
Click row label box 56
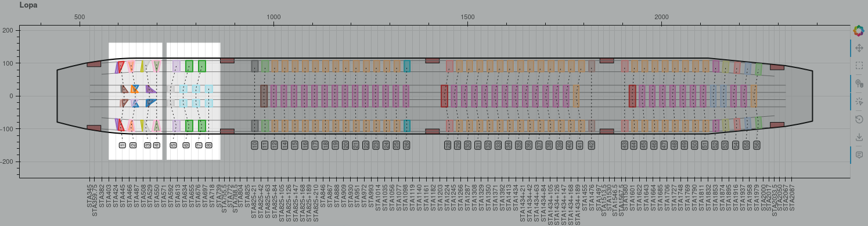tap(757, 145)
